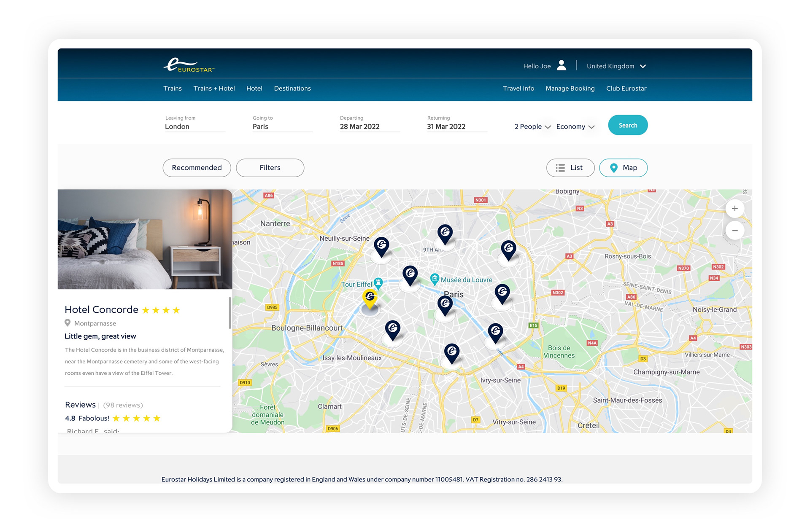Open the Filters button
810x532 pixels.
[270, 168]
